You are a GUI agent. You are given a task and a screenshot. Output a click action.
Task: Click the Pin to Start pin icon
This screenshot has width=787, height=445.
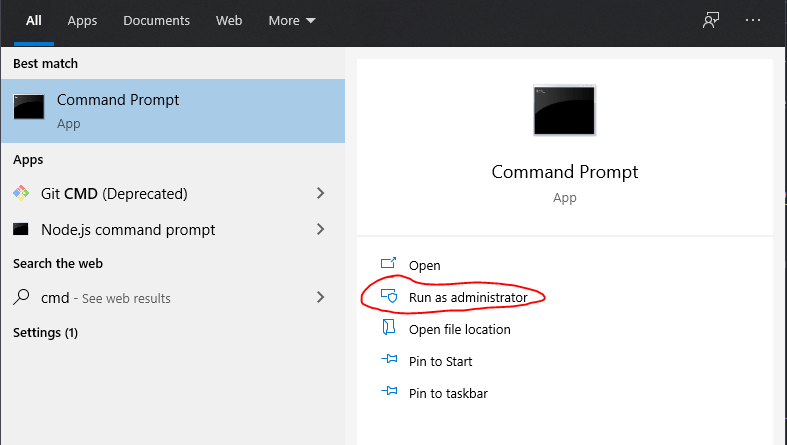click(389, 359)
